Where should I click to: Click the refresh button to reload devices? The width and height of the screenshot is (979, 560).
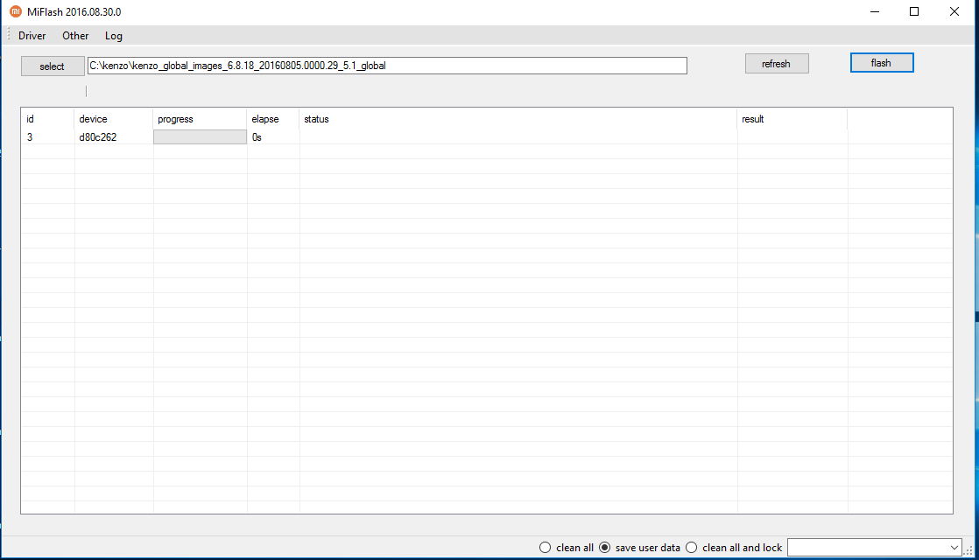click(777, 64)
